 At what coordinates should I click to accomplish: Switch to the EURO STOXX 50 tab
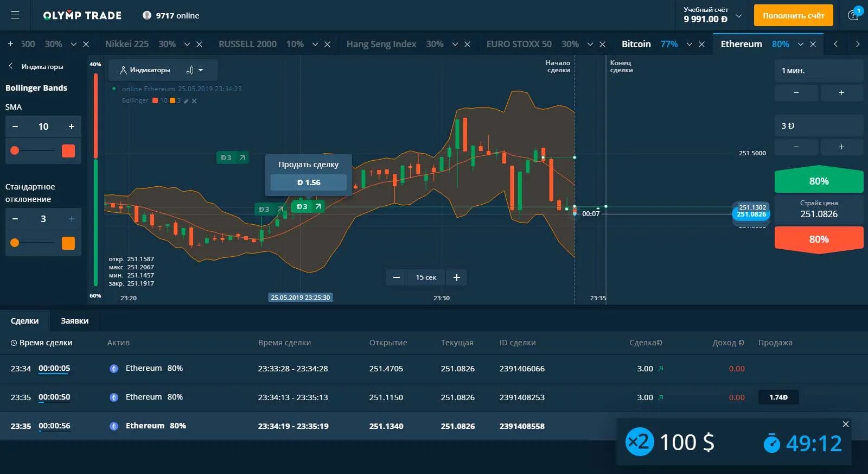click(519, 44)
